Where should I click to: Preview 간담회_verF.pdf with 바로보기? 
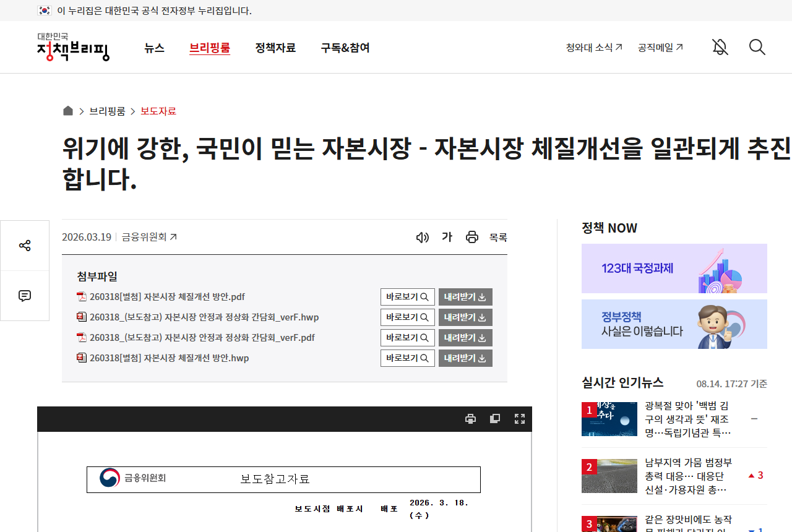(x=408, y=338)
